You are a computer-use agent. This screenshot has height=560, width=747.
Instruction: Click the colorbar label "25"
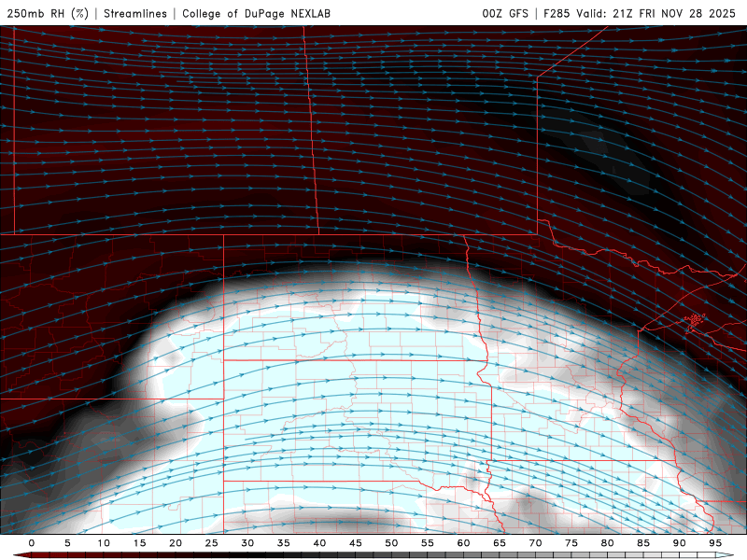[x=212, y=543]
